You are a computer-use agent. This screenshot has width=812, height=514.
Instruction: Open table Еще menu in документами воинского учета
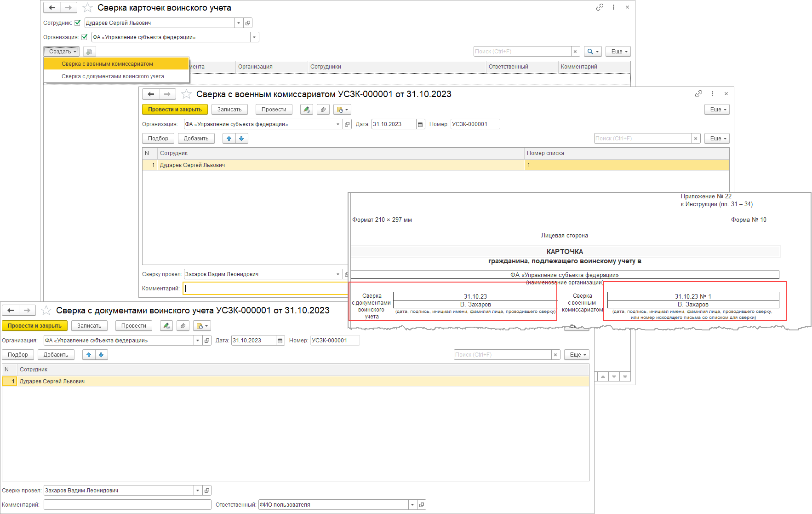(577, 355)
